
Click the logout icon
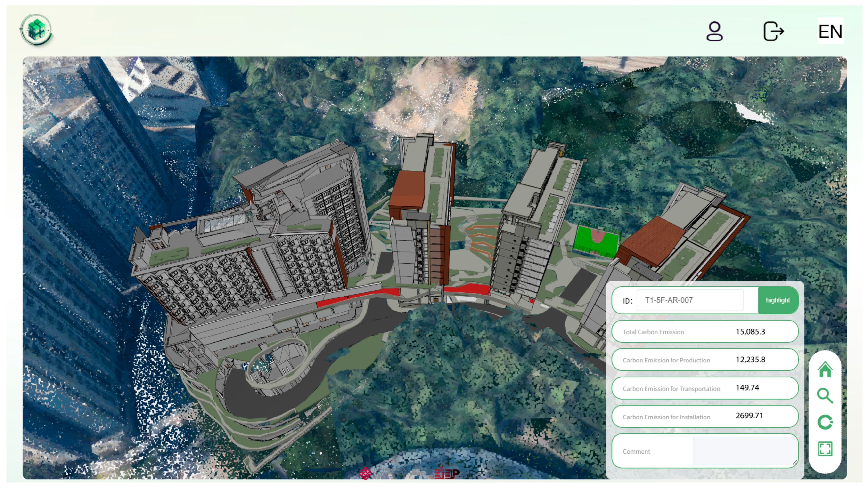click(x=773, y=31)
